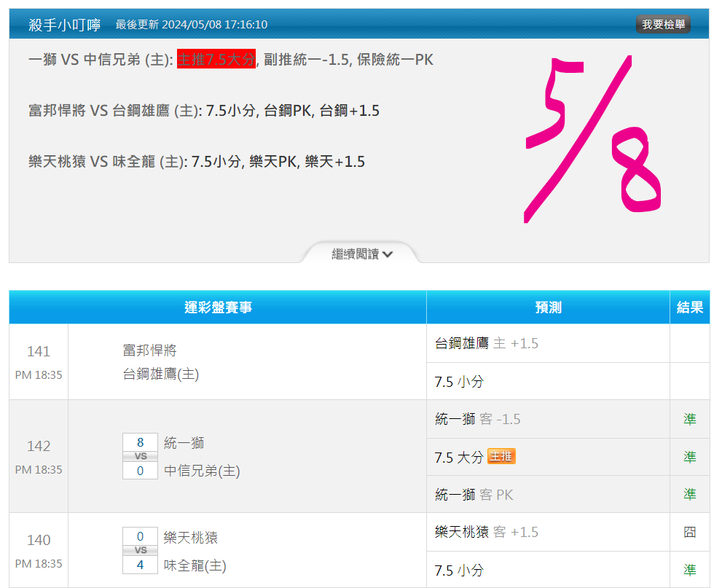
Task: Click 統一獅 team name beside score 8
Action: (x=184, y=443)
